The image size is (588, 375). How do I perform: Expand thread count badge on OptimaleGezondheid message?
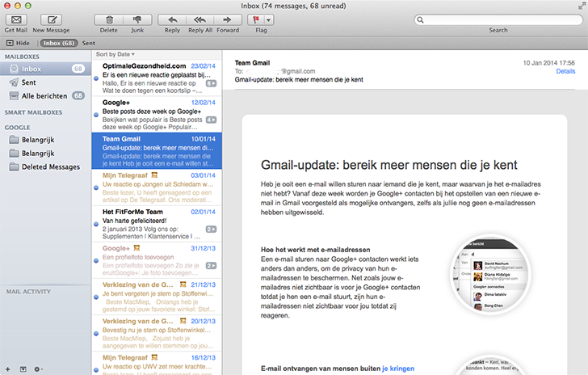[211, 83]
